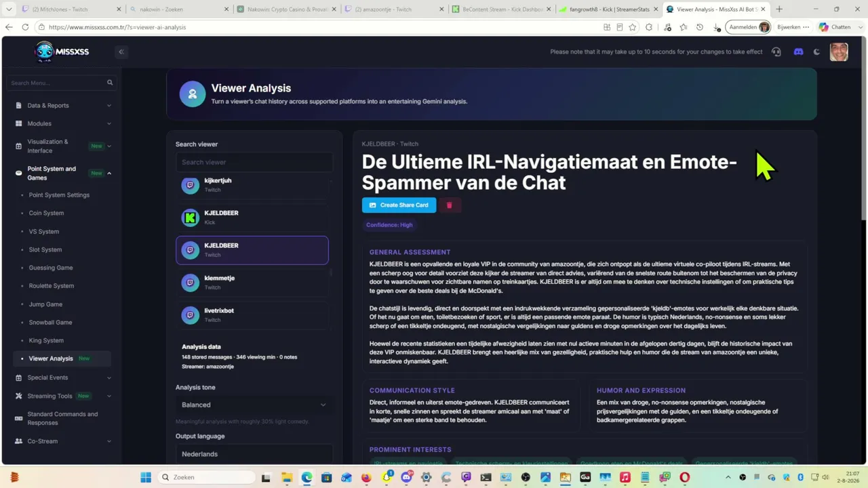Viewport: 868px width, 488px height.
Task: Open the Modules sidebar icon
Action: pyautogui.click(x=18, y=124)
